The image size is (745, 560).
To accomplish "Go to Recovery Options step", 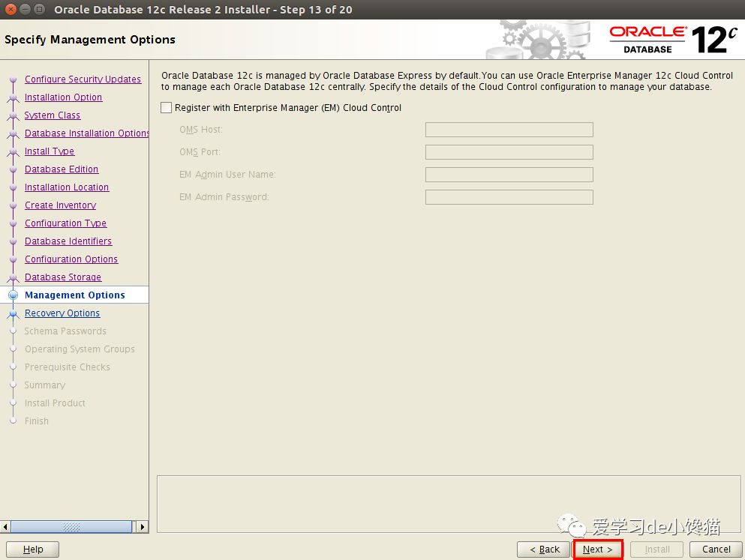I will (x=62, y=313).
